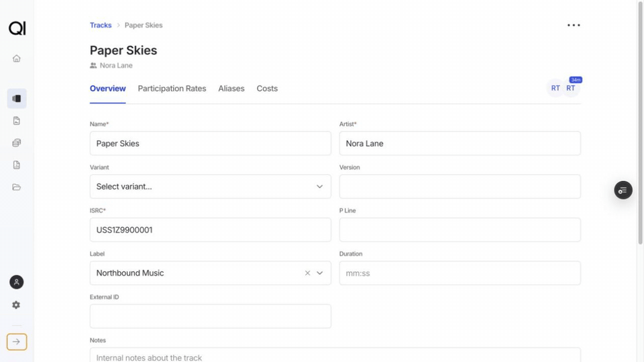
Task: Expand the sidebar with the arrow button
Action: (17, 342)
